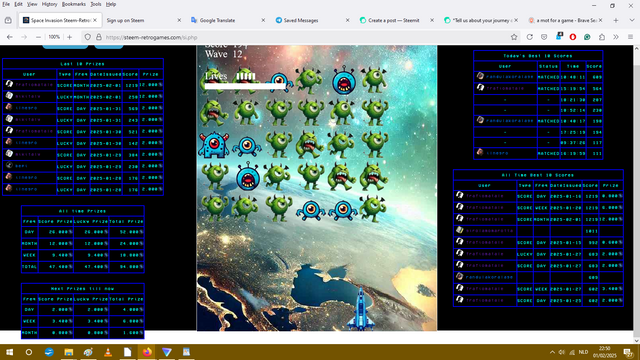
Task: Launch Microsoft Edge from the taskbar
Action: 49,352
